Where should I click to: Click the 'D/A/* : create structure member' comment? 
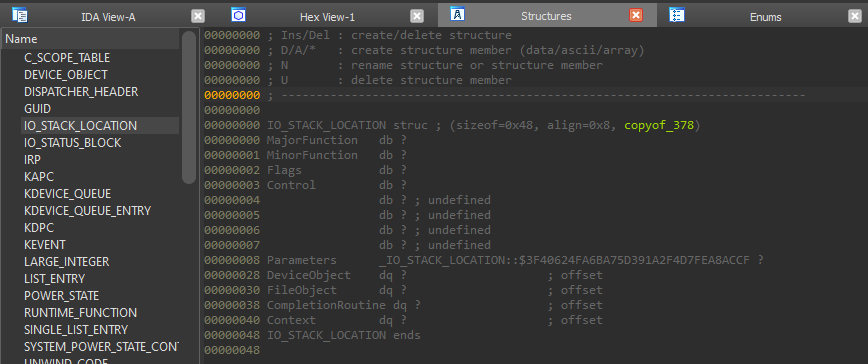tap(456, 50)
